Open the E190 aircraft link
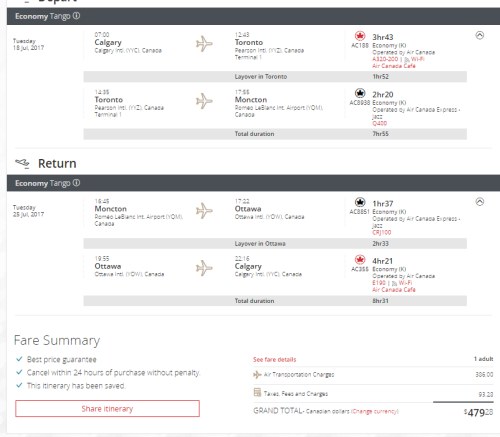The height and width of the screenshot is (437, 500). click(379, 283)
